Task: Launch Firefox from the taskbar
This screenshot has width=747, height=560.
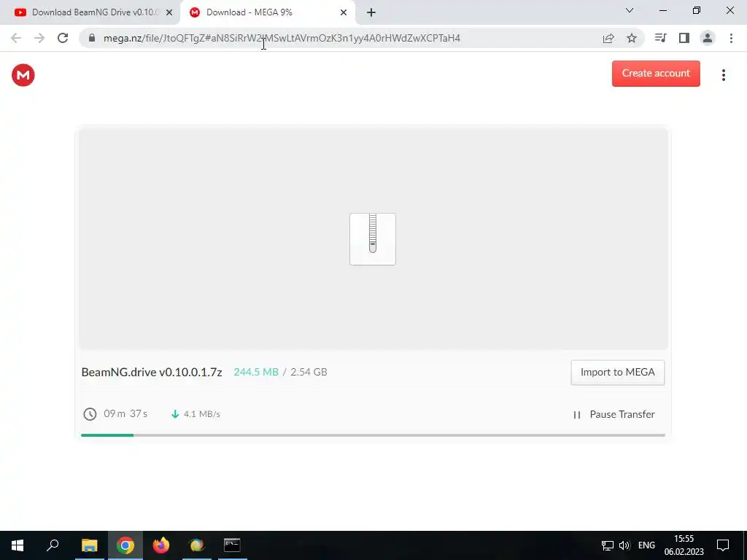Action: (161, 545)
